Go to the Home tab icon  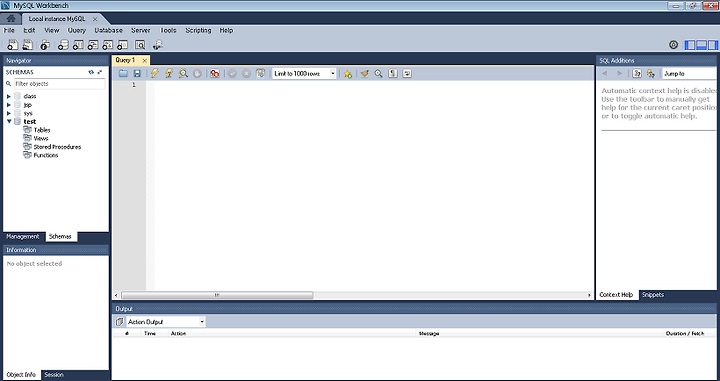click(11, 19)
